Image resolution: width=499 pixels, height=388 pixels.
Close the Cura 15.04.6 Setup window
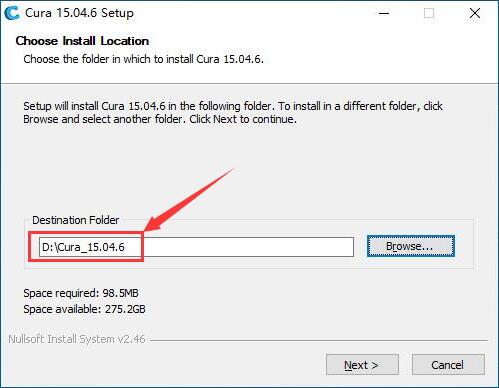point(475,13)
